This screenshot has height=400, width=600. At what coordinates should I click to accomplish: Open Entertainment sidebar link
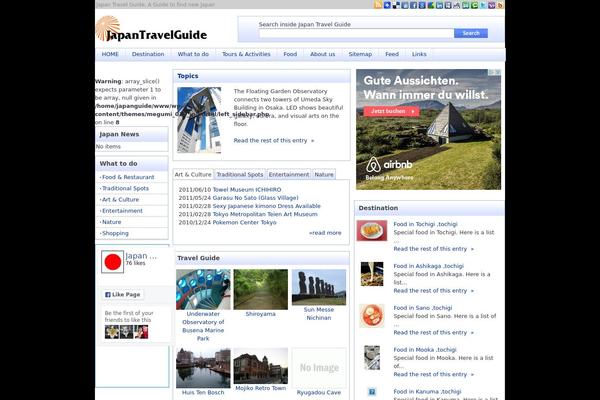pyautogui.click(x=122, y=211)
